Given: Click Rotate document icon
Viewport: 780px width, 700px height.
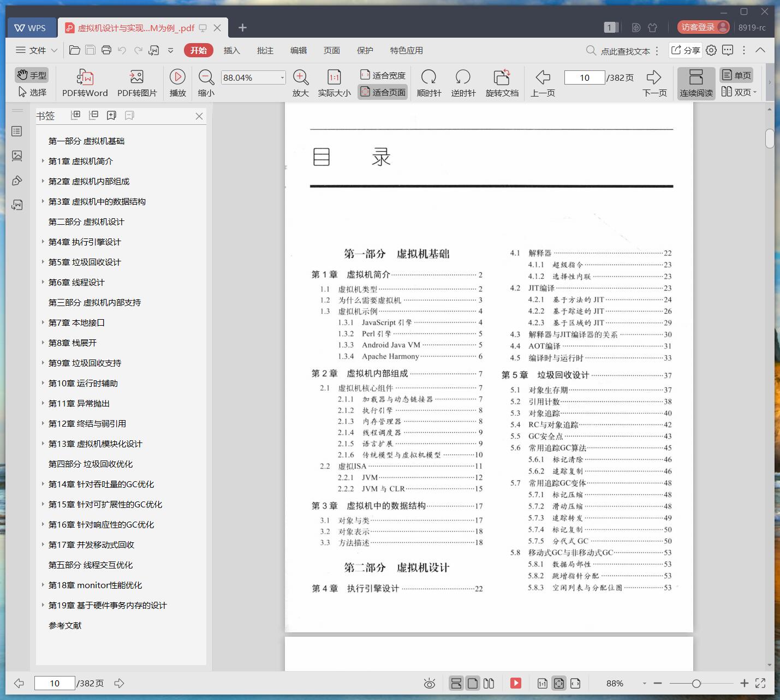Looking at the screenshot, I should (x=502, y=83).
